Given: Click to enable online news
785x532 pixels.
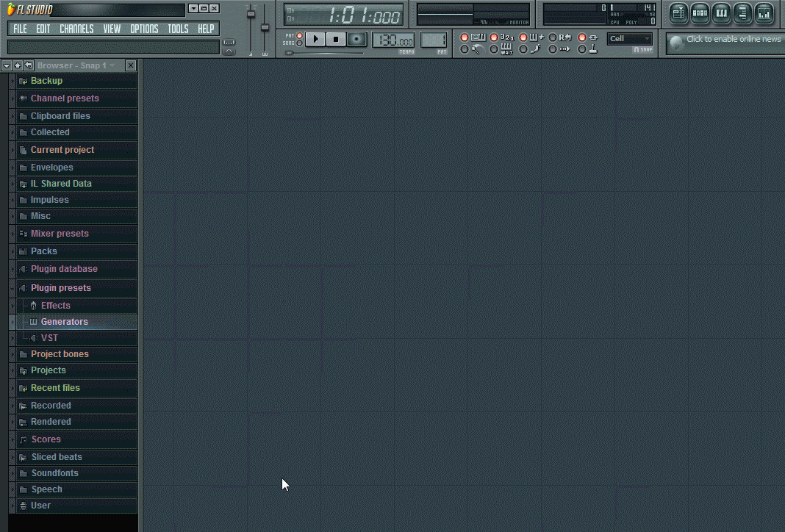Looking at the screenshot, I should tap(732, 40).
